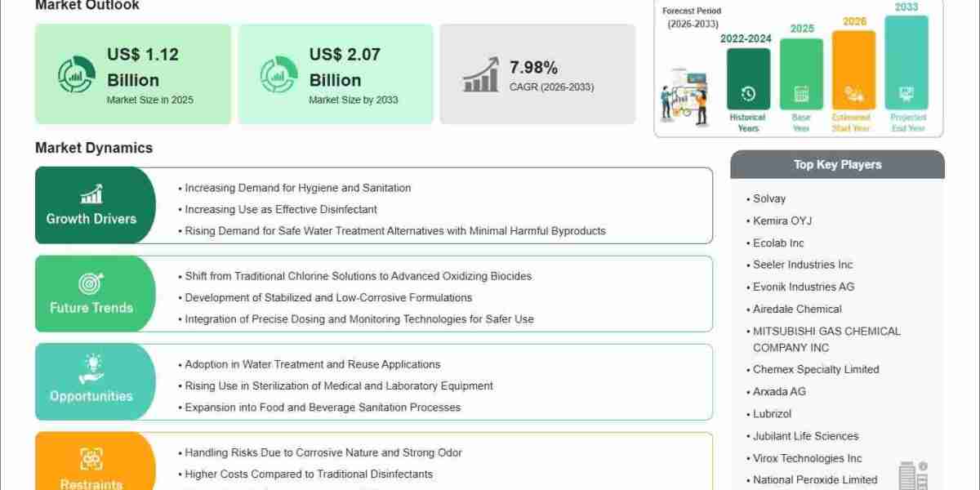Screen dimensions: 980x490
Task: Click Expansion into Food and Beverage Sanitation Processes
Action: pyautogui.click(x=323, y=407)
